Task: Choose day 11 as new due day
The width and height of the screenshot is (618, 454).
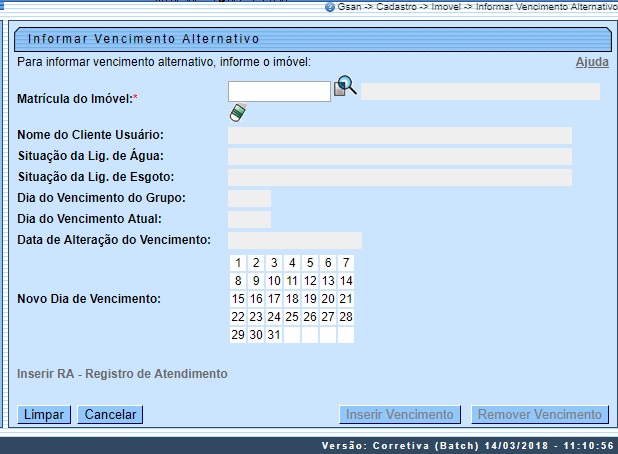Action: click(292, 281)
